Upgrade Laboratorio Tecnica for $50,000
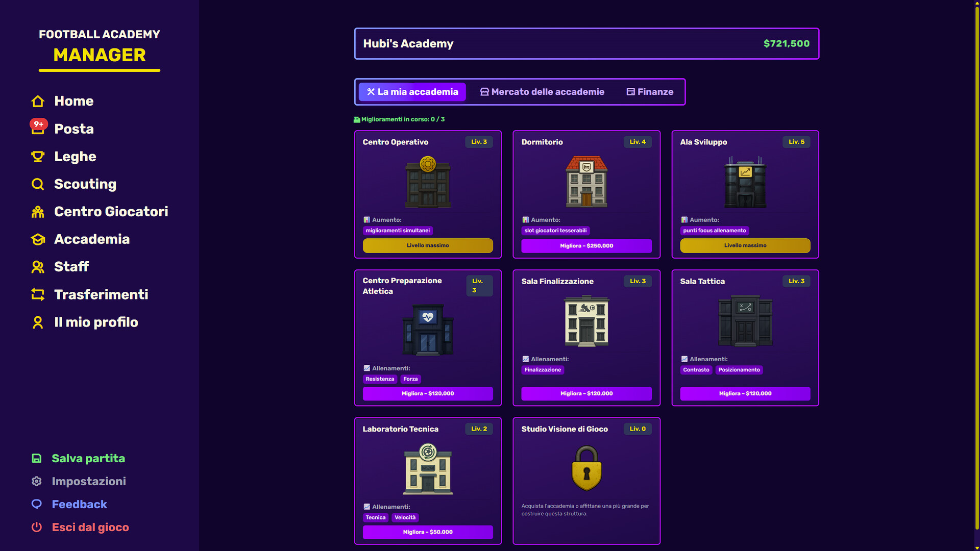The height and width of the screenshot is (551, 980). click(428, 532)
